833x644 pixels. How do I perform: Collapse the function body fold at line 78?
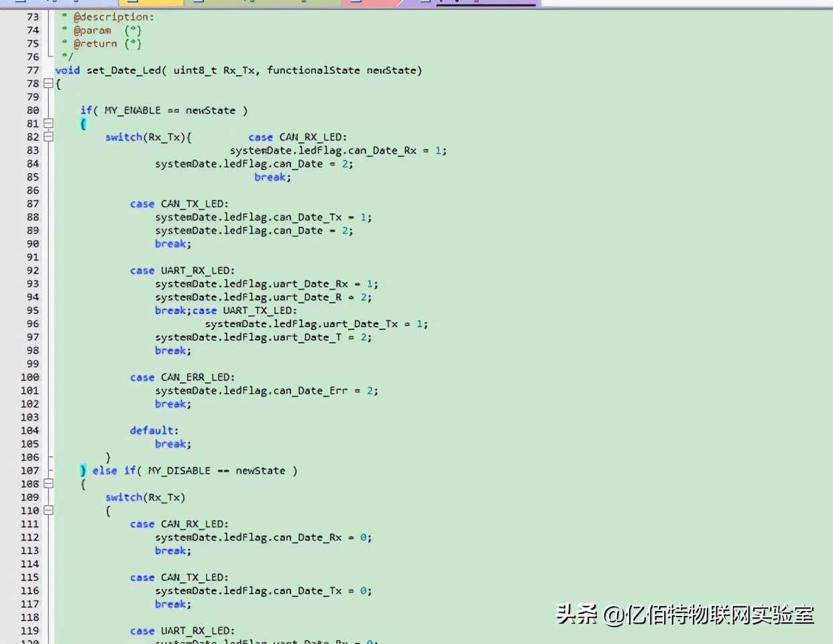tap(48, 84)
